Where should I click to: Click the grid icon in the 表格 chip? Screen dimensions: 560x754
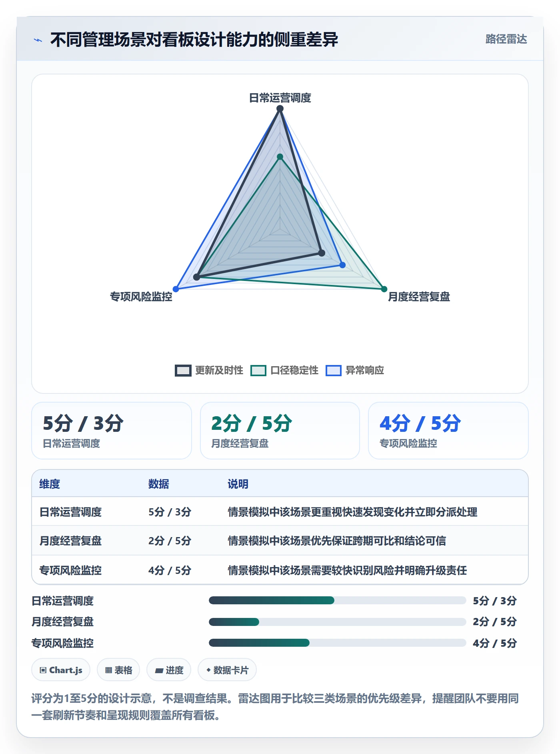(x=108, y=670)
